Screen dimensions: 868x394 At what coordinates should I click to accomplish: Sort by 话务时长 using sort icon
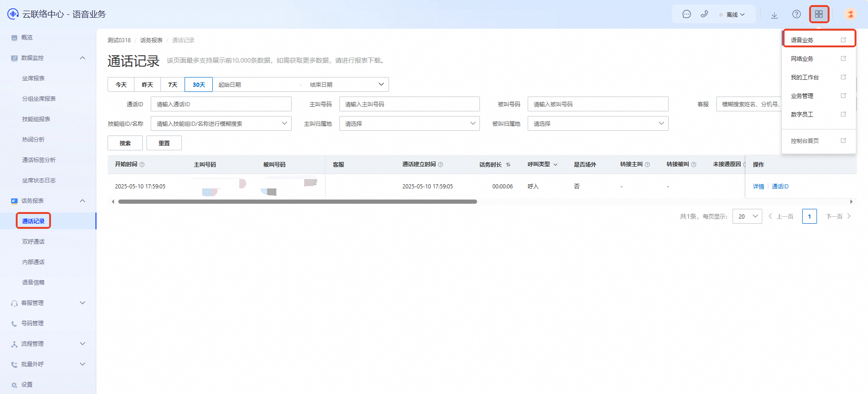(508, 165)
